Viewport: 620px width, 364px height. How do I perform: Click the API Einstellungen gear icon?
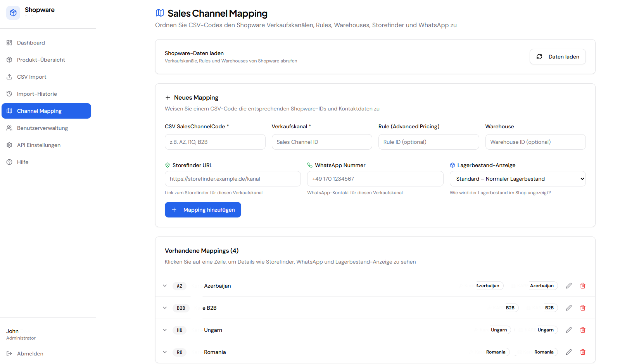click(x=9, y=145)
